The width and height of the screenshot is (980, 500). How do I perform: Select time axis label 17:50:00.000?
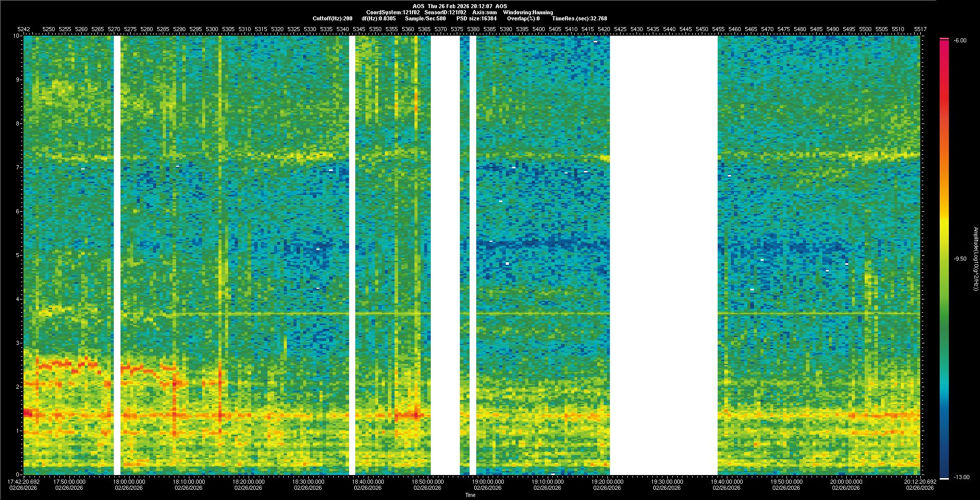coord(69,481)
